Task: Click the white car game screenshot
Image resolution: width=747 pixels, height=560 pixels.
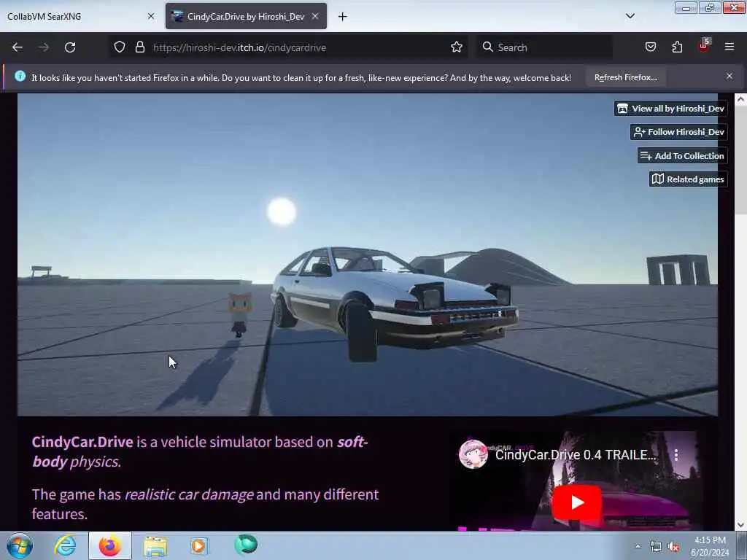Action: tap(368, 254)
